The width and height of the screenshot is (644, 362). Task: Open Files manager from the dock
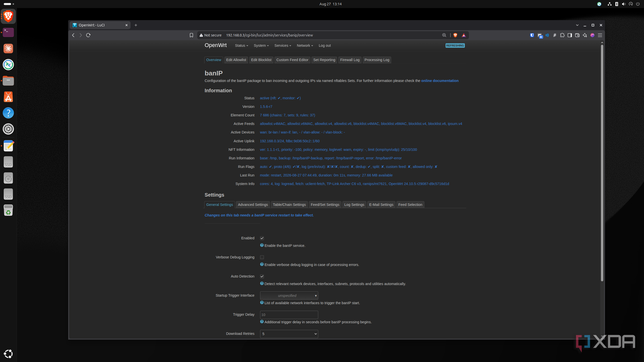[x=8, y=81]
